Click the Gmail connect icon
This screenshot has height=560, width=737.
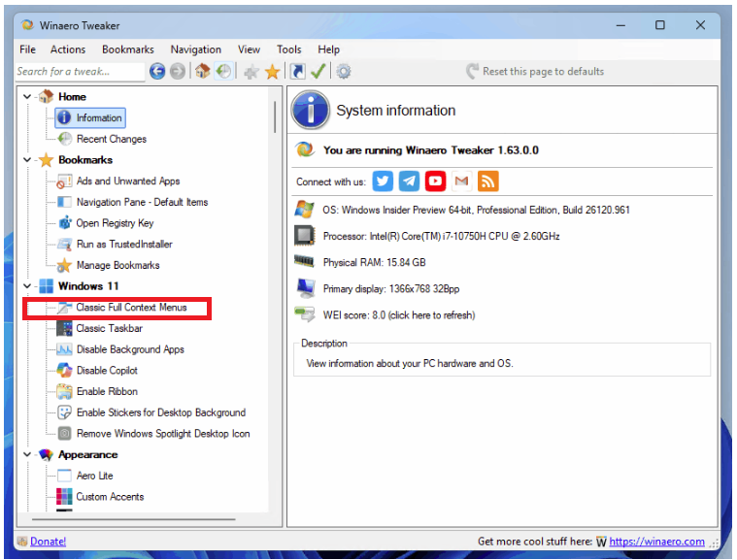click(x=461, y=181)
